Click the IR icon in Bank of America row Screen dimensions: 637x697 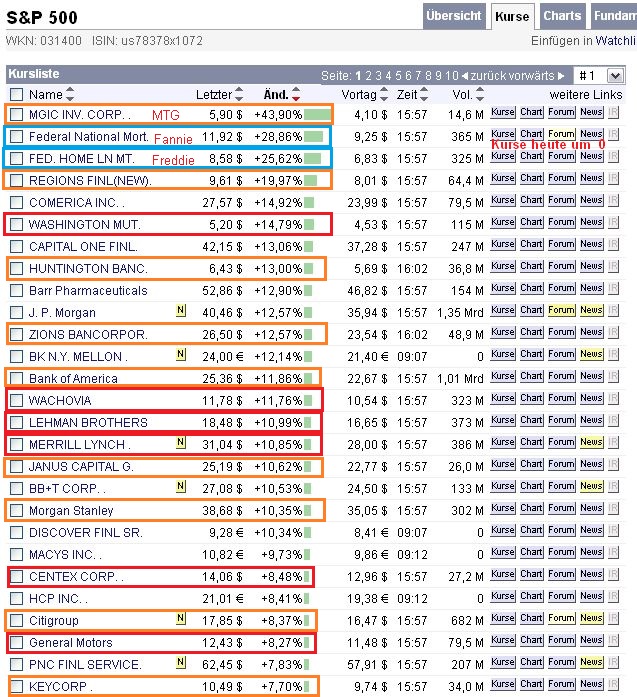click(613, 376)
